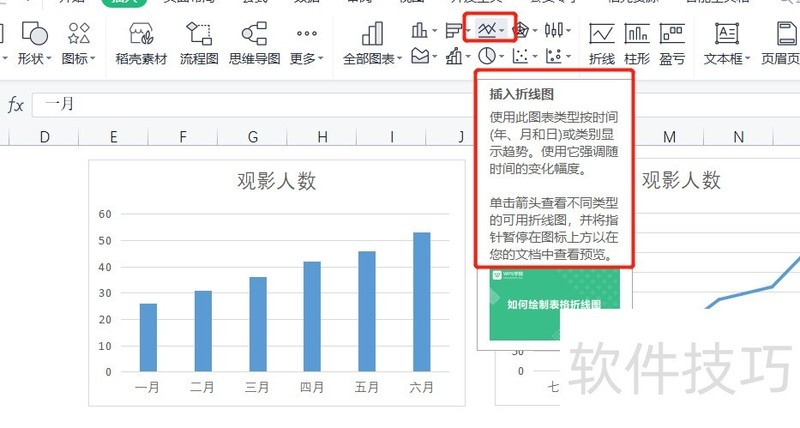Click the 60 value axis label
This screenshot has width=800, height=428.
[x=105, y=214]
